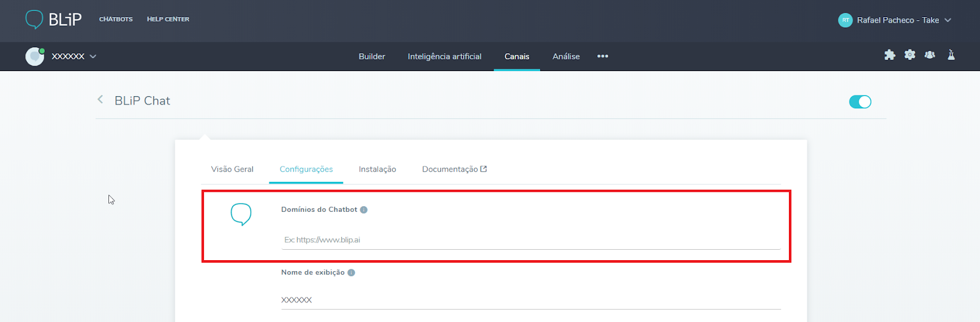Select the Configurações tab
Viewport: 980px width, 322px height.
pyautogui.click(x=306, y=169)
